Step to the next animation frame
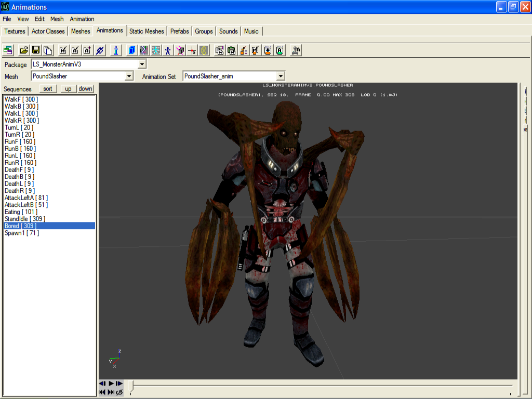532x399 pixels. (119, 384)
